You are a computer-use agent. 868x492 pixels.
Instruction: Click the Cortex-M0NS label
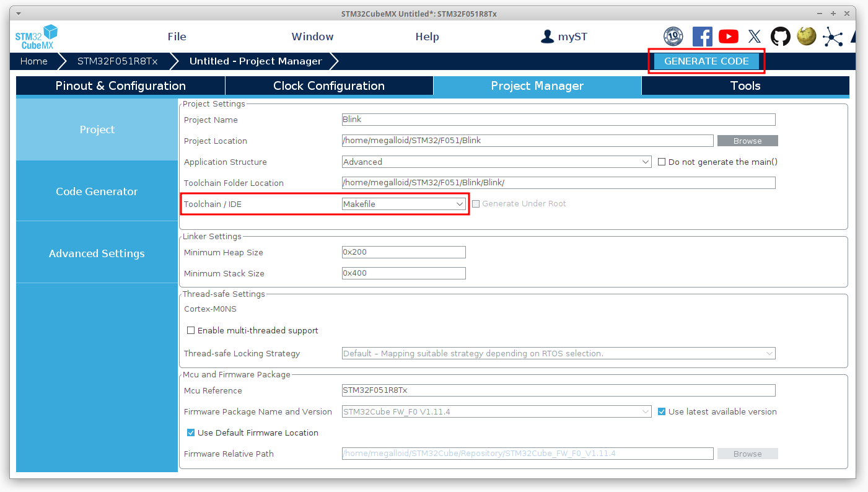coord(210,309)
